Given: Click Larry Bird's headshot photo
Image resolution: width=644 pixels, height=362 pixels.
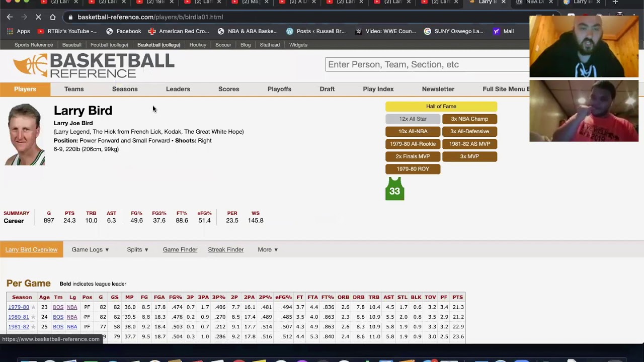Looking at the screenshot, I should click(25, 134).
